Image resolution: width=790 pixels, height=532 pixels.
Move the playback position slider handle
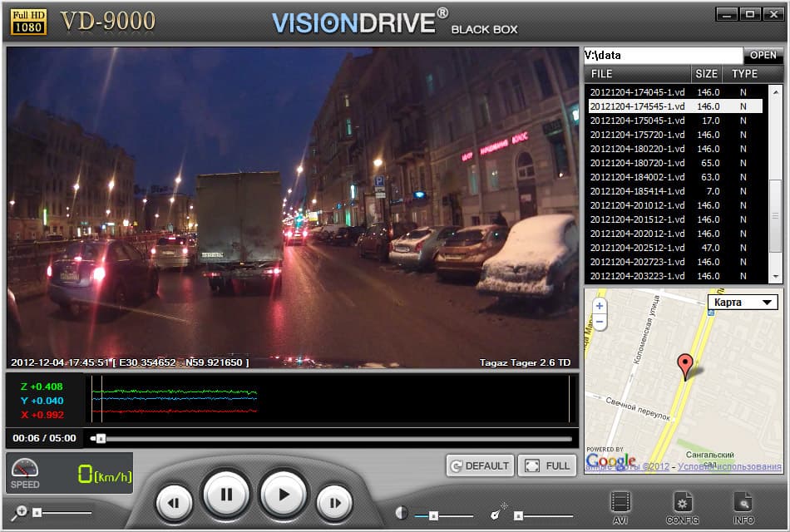pos(101,439)
